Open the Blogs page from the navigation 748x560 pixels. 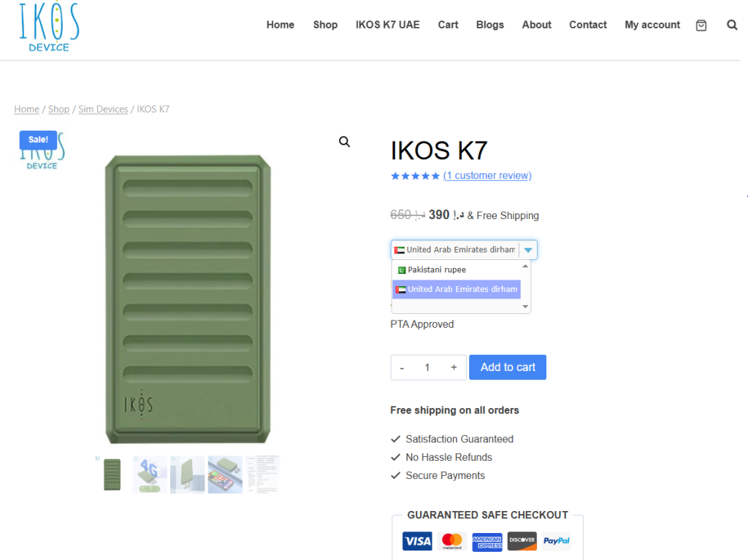489,25
